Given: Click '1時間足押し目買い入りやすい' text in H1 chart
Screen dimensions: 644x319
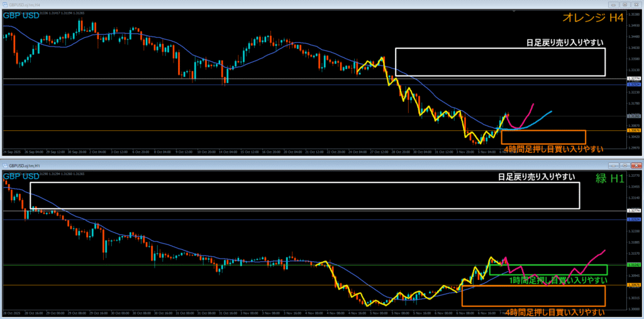Looking at the screenshot, I should point(558,281).
